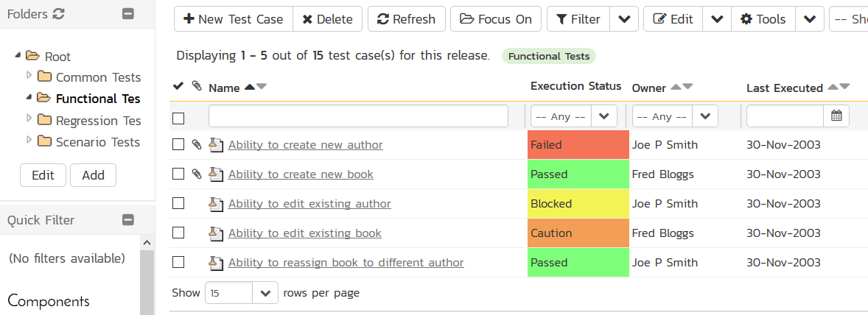
Task: Toggle the select-all checkbox in filter row
Action: coord(178,118)
